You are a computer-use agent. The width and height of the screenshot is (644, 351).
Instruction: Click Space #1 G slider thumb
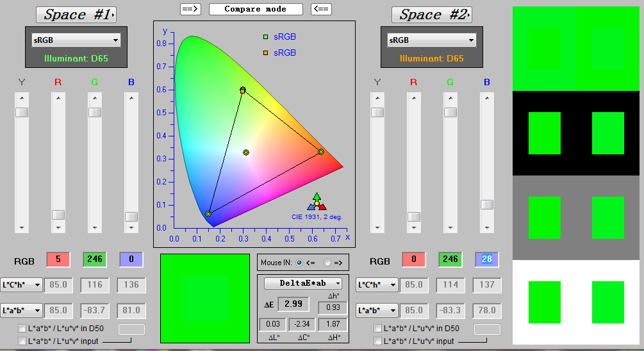[95, 113]
